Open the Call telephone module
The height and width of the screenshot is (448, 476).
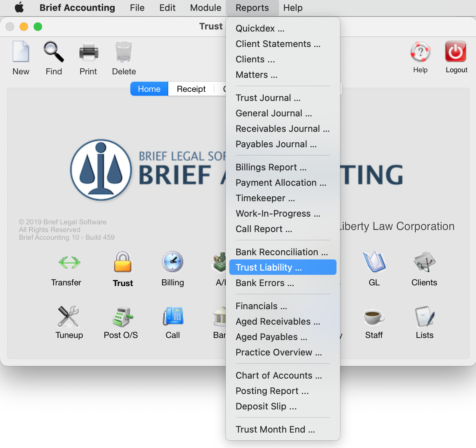click(x=173, y=317)
